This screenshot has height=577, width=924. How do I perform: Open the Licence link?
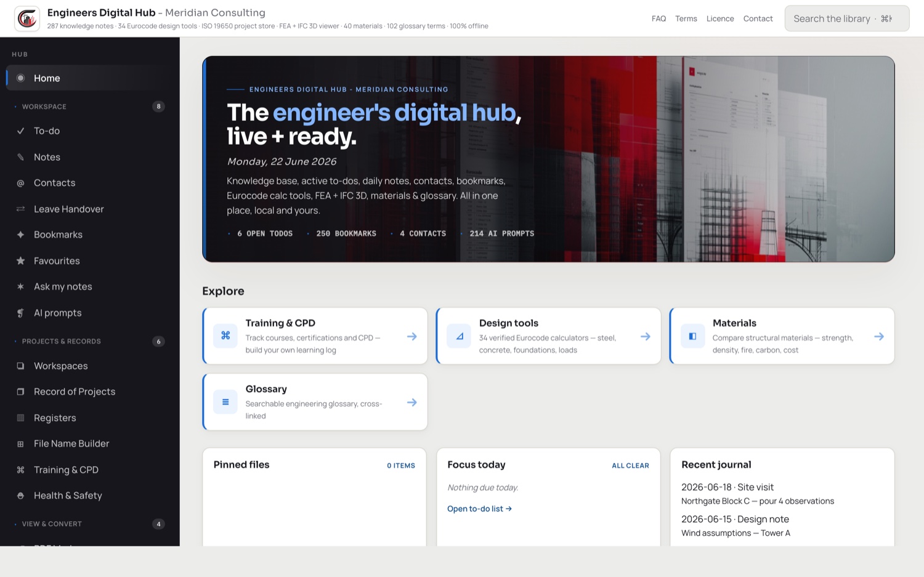coord(720,18)
